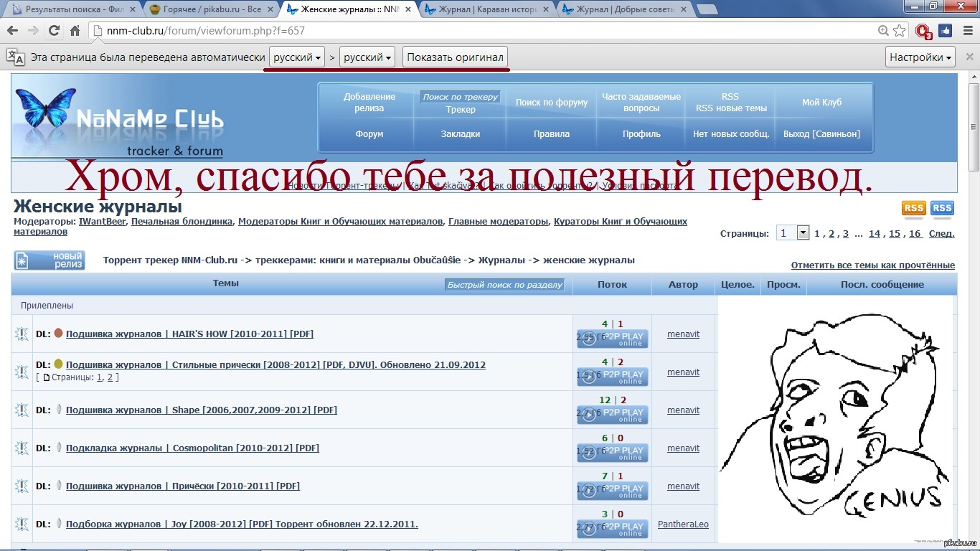Click topic status icon of HAIR'S HOW row
Viewport: 980px width, 551px height.
22,334
